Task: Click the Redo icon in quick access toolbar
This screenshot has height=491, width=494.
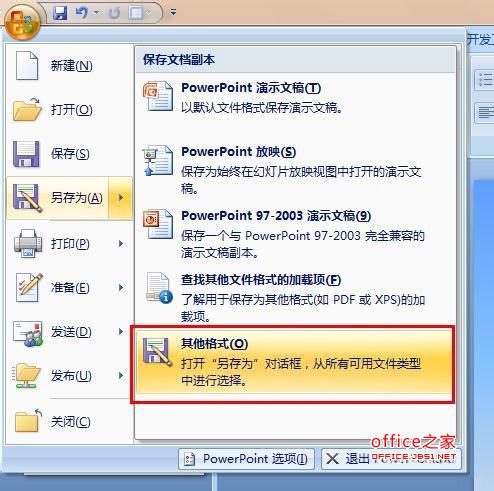Action: click(115, 13)
